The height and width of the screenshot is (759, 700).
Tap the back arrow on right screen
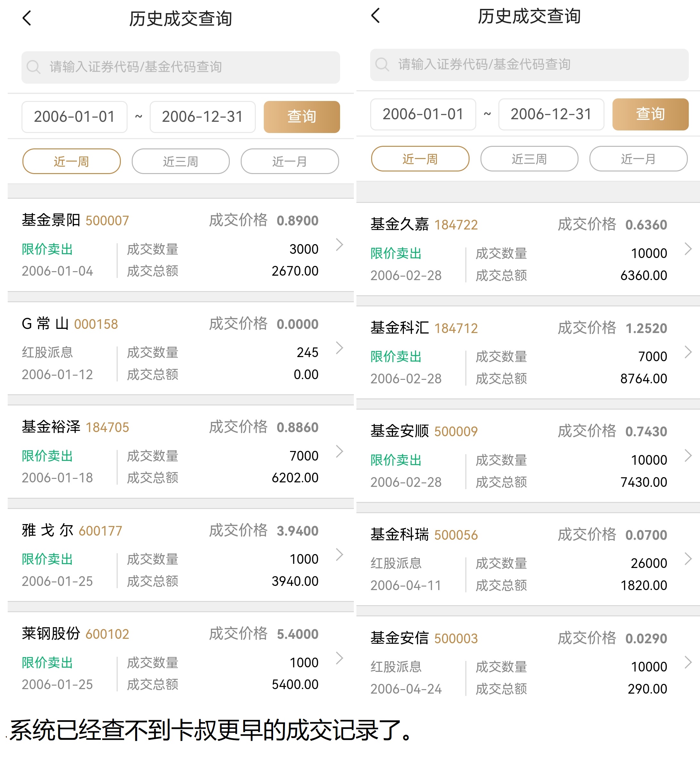tap(375, 15)
